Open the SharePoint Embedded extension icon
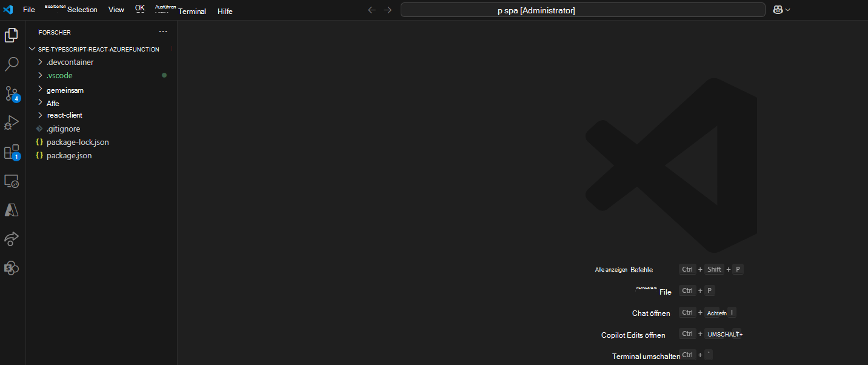Viewport: 868px width, 365px height. pos(12,268)
